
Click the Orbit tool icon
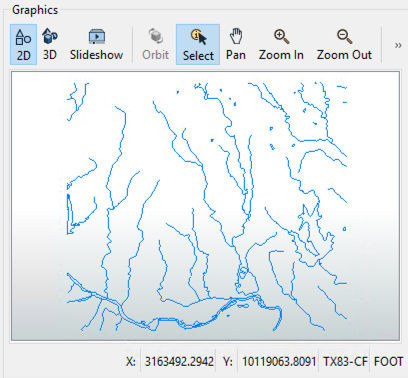point(155,36)
